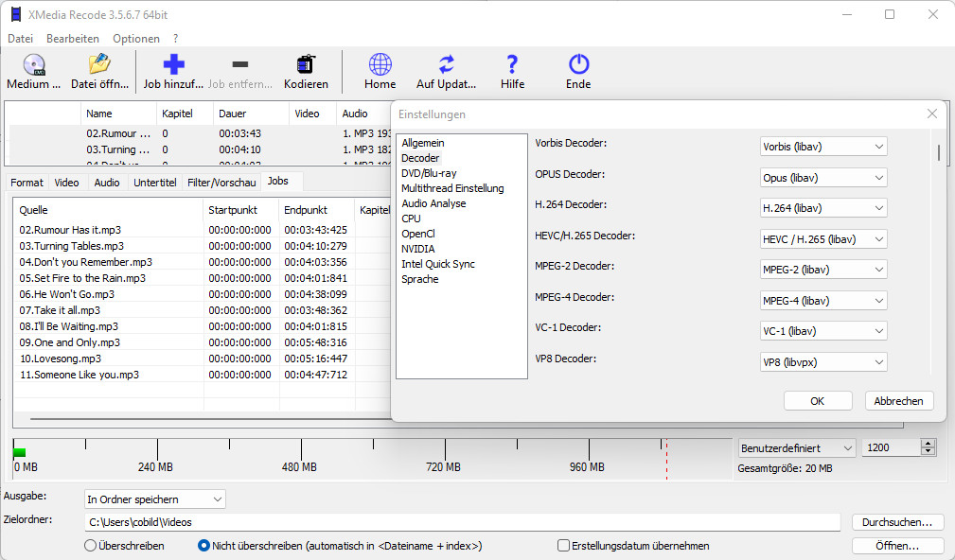This screenshot has width=955, height=560.
Task: Quit XMedia Recode via Ende icon
Action: click(x=576, y=66)
